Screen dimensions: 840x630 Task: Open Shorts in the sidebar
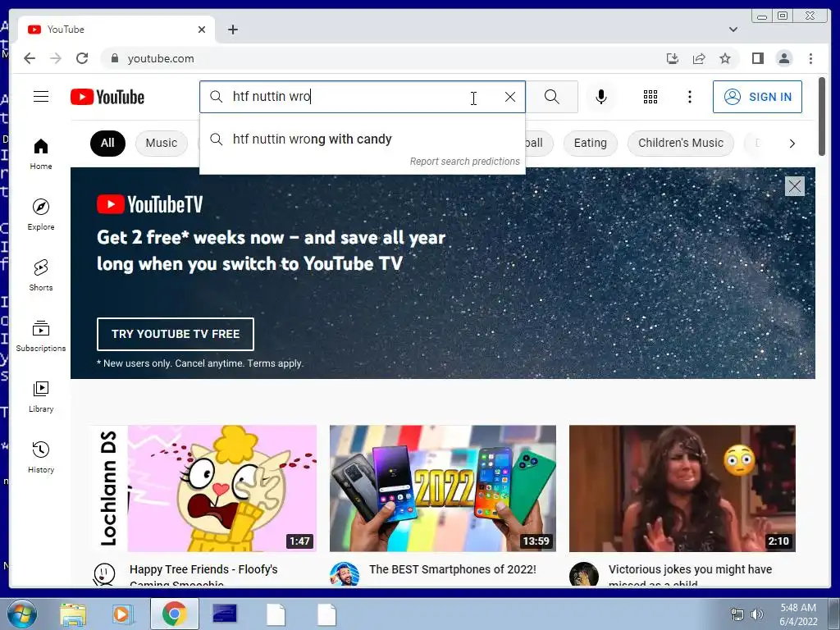click(41, 275)
